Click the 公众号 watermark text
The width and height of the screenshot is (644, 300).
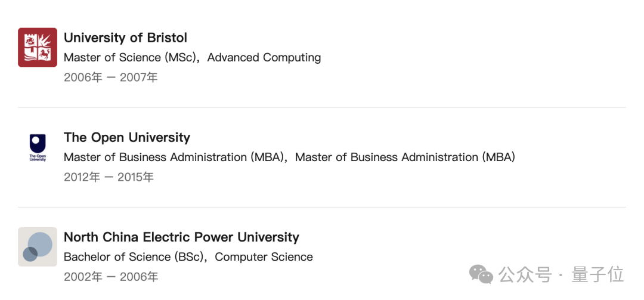pos(525,274)
